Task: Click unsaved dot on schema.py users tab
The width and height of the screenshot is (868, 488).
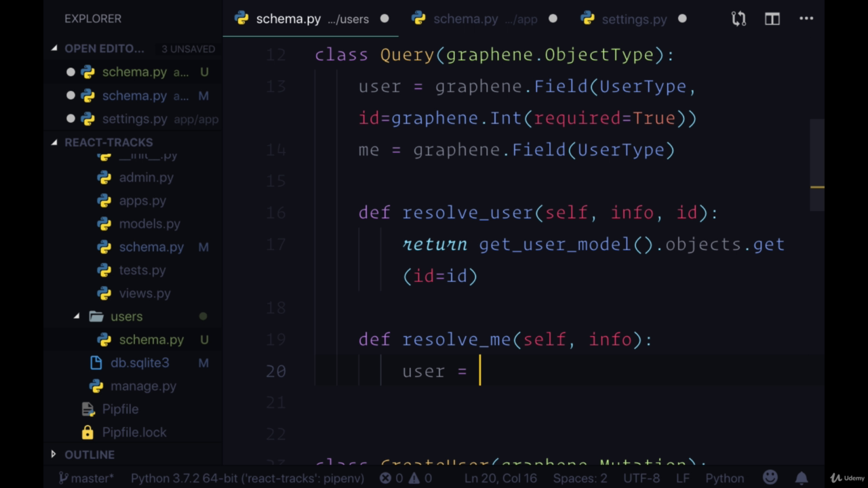Action: point(384,19)
